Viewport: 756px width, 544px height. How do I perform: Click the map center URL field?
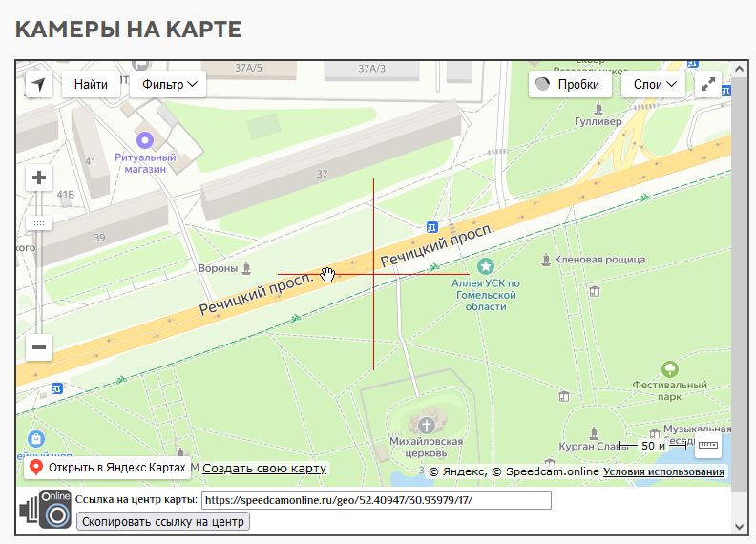pyautogui.click(x=375, y=500)
